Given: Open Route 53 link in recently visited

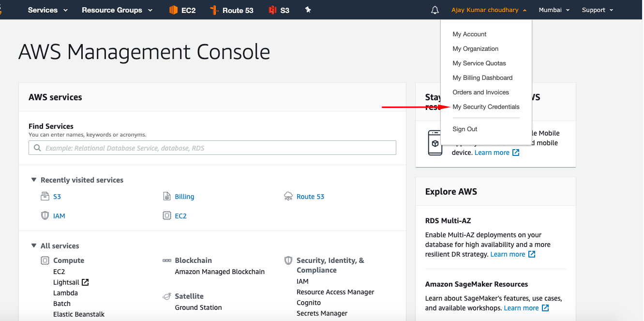Looking at the screenshot, I should (310, 197).
